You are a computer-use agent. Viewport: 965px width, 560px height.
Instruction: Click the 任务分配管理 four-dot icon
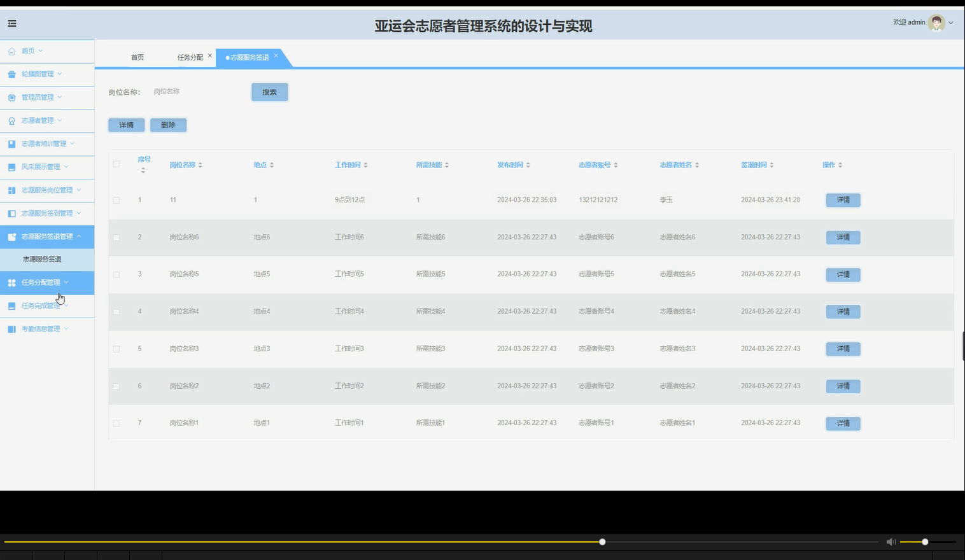tap(11, 283)
